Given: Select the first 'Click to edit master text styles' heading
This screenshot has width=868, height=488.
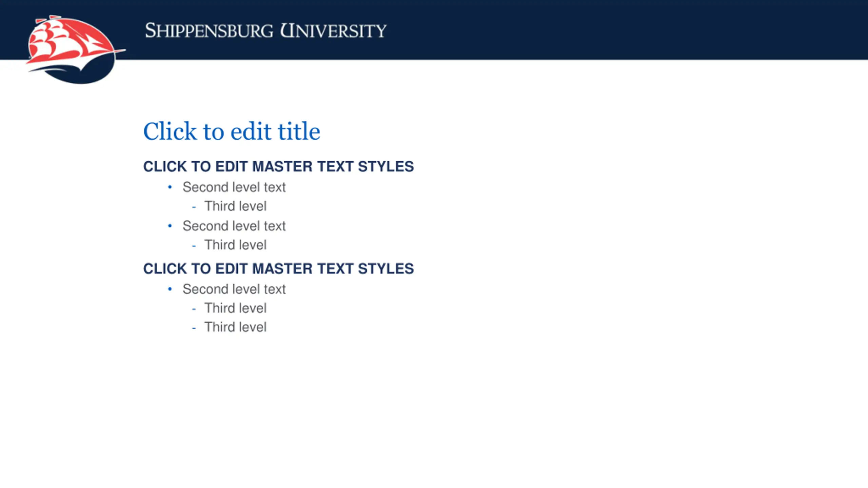Looking at the screenshot, I should 278,166.
